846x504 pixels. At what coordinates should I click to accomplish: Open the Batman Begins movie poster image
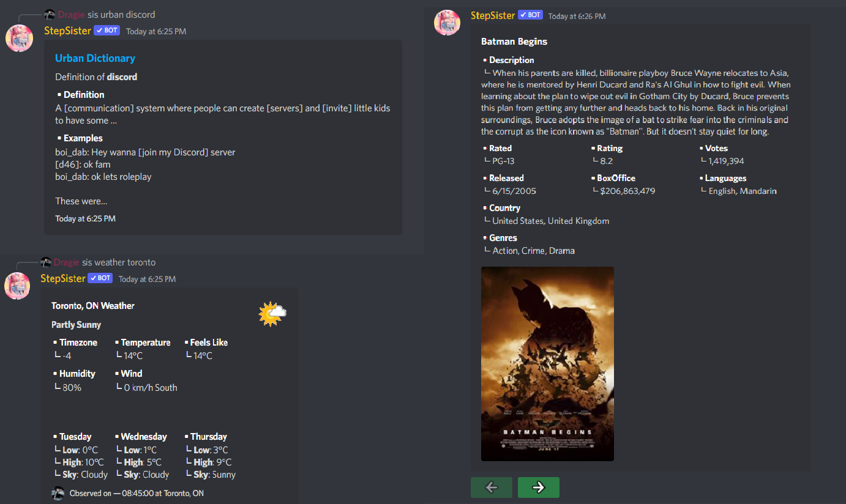(547, 363)
